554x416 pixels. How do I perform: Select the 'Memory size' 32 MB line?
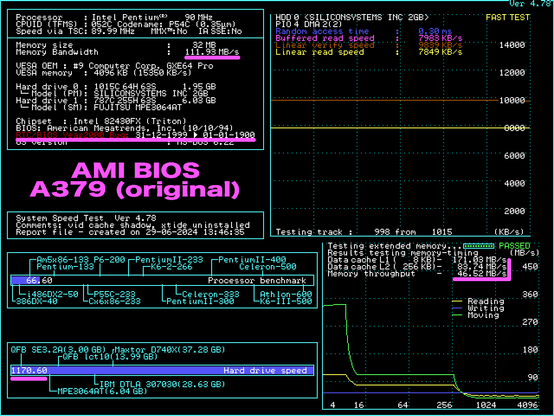116,45
